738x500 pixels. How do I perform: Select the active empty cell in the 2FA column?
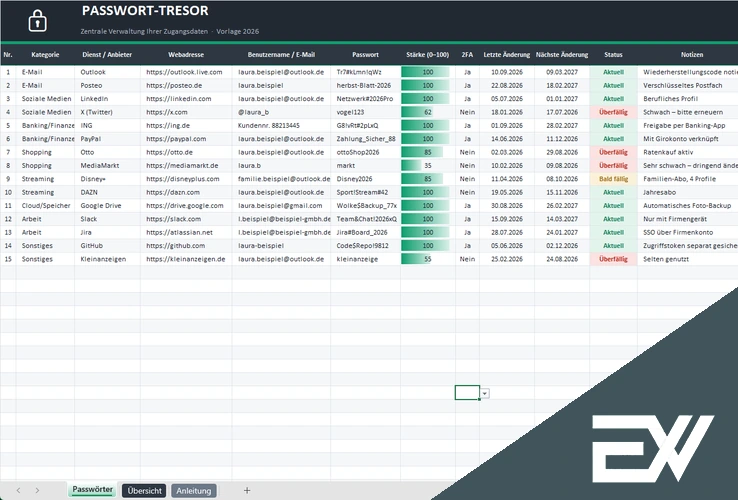(x=467, y=392)
